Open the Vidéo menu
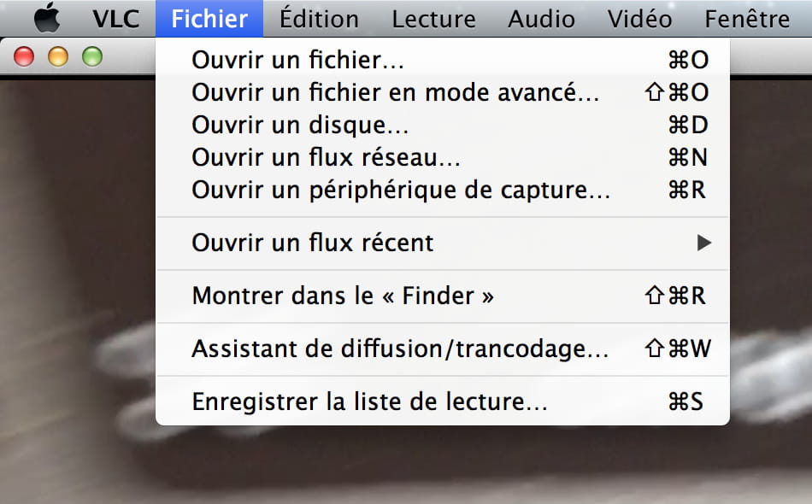 tap(639, 19)
